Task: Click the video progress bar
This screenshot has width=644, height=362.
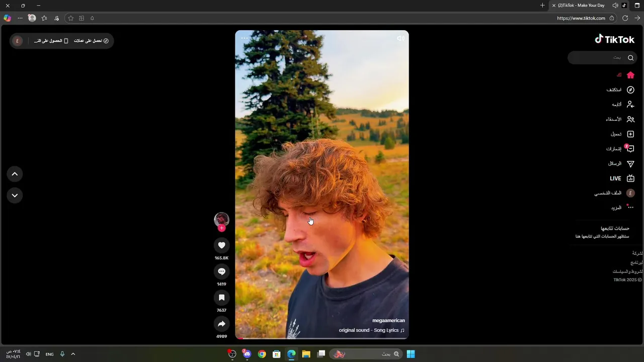Action: pos(322,338)
